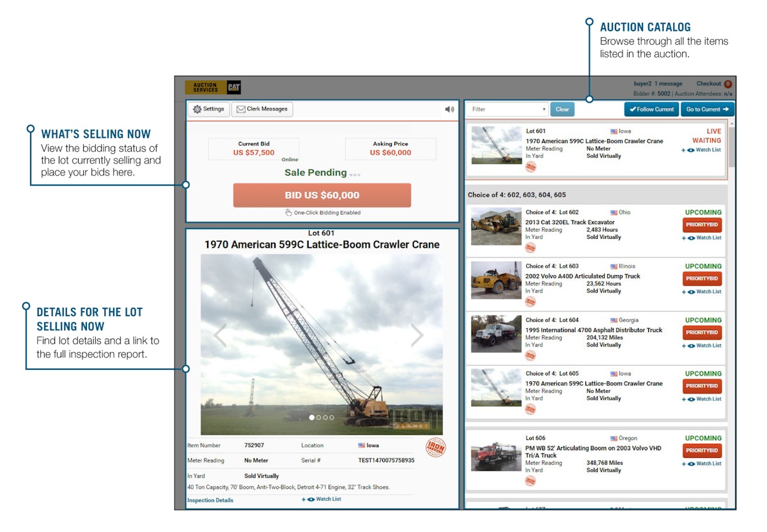Toggle Watch List for Lot 603
This screenshot has width=767, height=532.
[701, 291]
